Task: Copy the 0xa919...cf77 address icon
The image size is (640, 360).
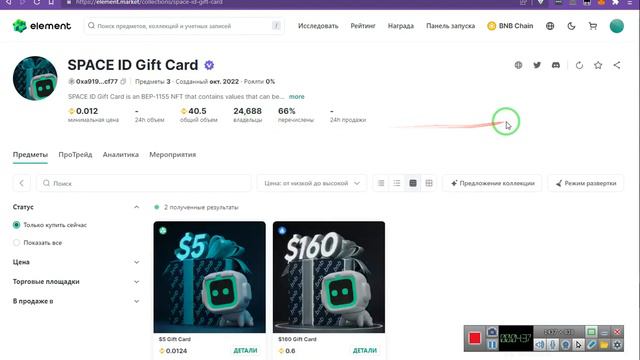Action: click(123, 82)
